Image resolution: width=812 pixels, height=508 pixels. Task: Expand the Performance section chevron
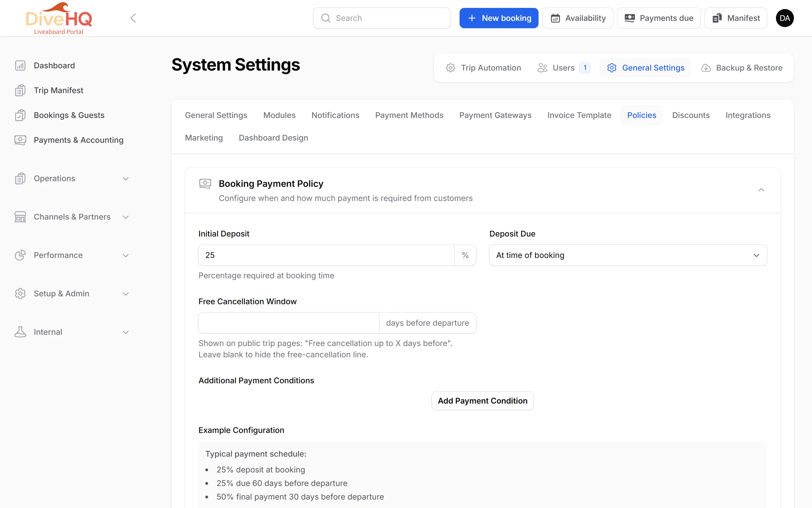click(126, 255)
